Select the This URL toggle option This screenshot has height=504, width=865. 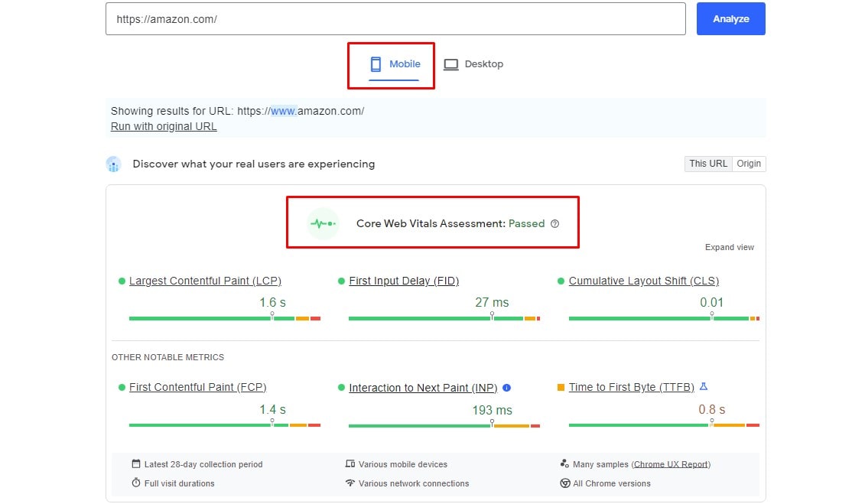[x=708, y=164]
